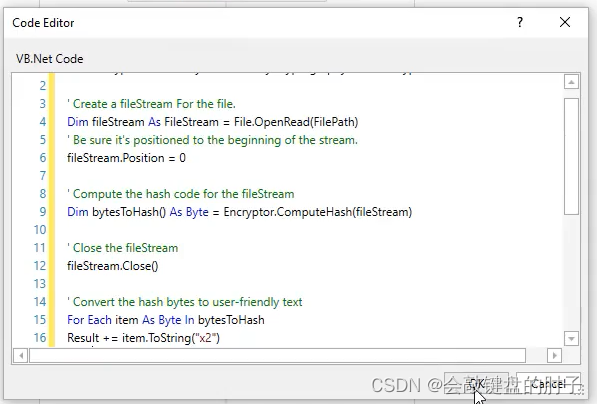Screen dimensions: 597x404
Task: Click the 'Convert the hash bytes' comment
Action: 185,302
